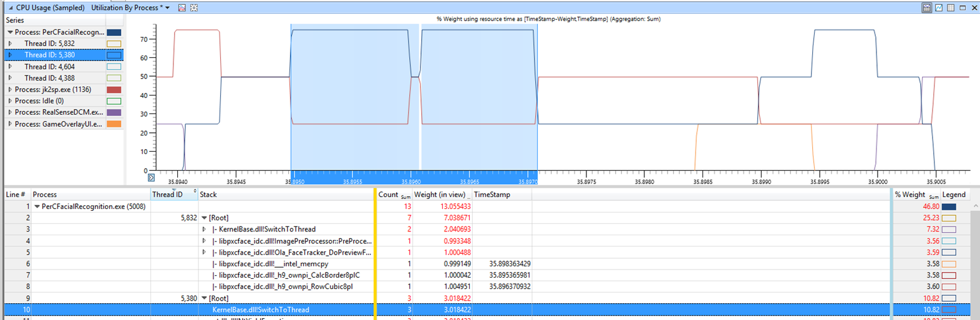Collapse PerCFacialRecognition.exe (5008) row in table
The width and height of the screenshot is (980, 320).
(37, 206)
